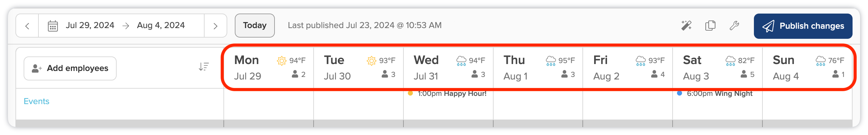Image resolution: width=868 pixels, height=135 pixels.
Task: Click the magic wand auto-schedule icon
Action: click(x=686, y=26)
